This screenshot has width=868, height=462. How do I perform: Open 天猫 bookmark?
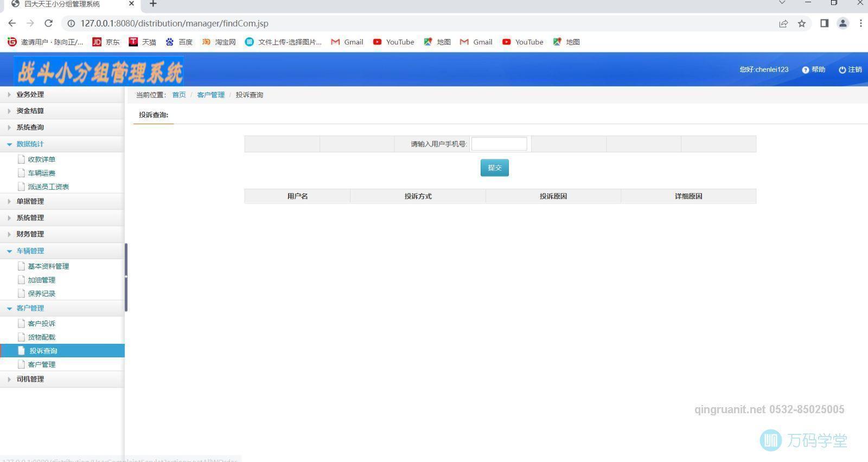[x=142, y=42]
